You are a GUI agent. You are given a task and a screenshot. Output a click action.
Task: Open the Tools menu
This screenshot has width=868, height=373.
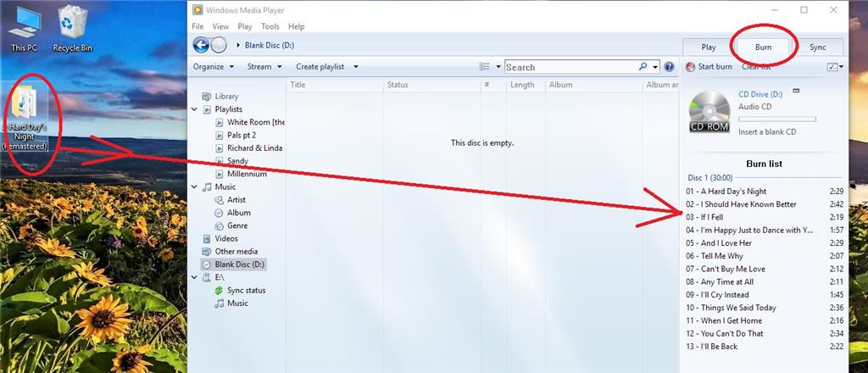[x=270, y=26]
